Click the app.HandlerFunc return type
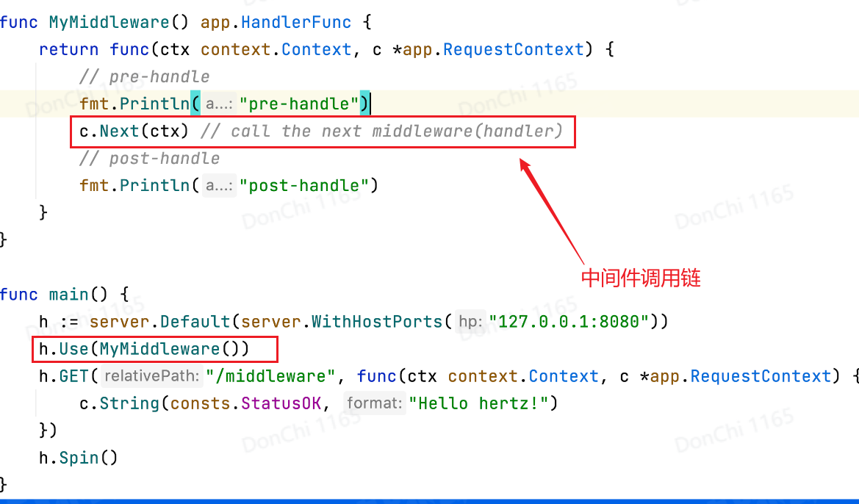This screenshot has width=859, height=504. [x=276, y=23]
